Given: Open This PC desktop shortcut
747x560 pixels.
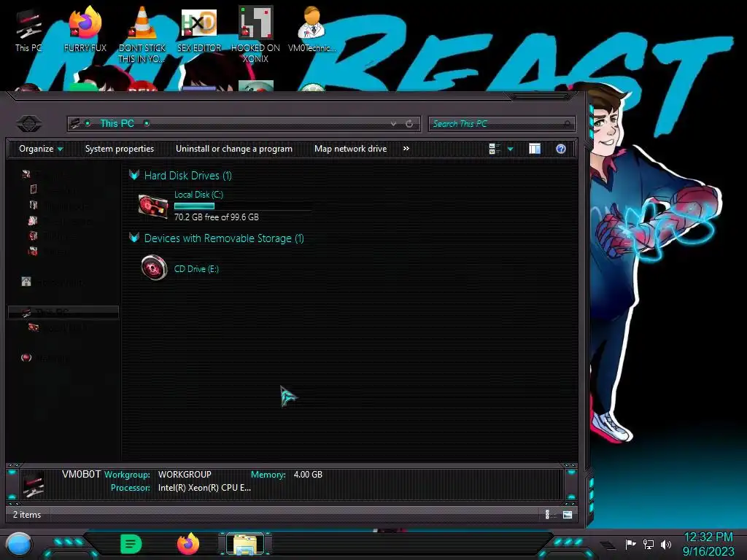Looking at the screenshot, I should click(28, 30).
